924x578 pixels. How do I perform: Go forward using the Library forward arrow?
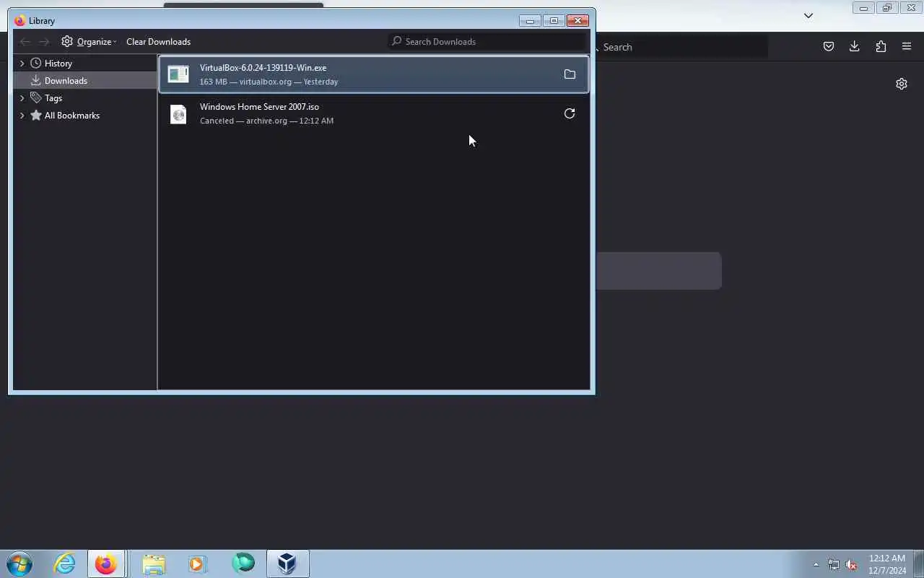[44, 42]
